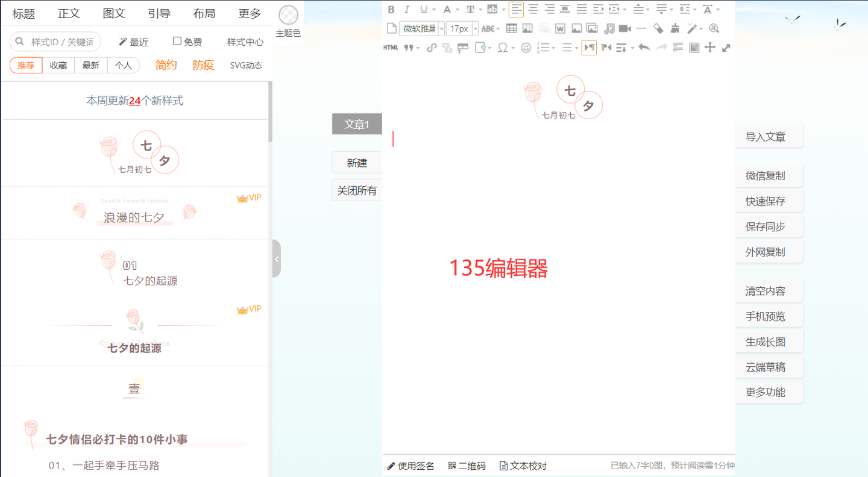868x477 pixels.
Task: Open the emoji smiley picker
Action: pos(526,48)
